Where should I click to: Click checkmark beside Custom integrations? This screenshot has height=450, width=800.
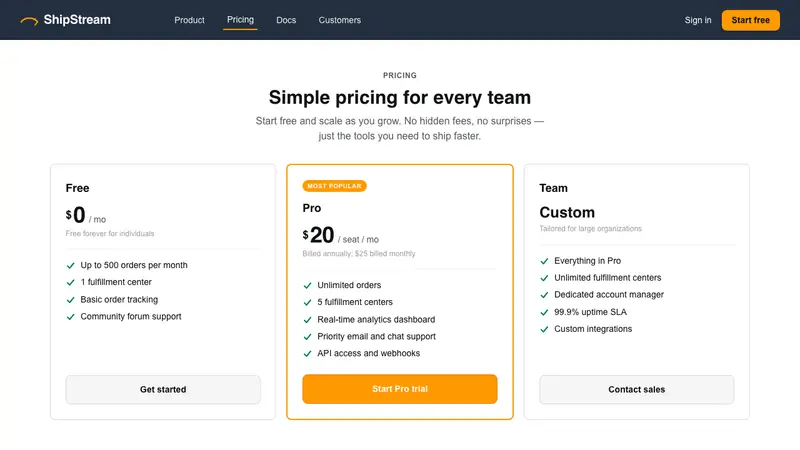[x=544, y=329]
